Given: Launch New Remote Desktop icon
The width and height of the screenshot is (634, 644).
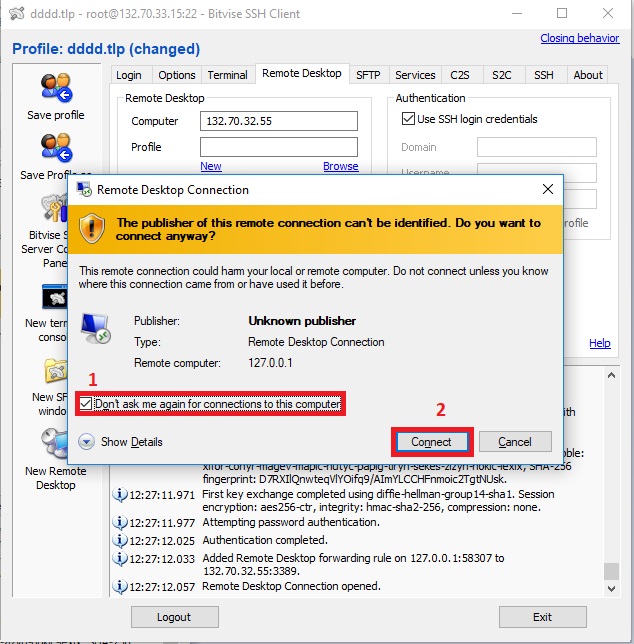Looking at the screenshot, I should 54,443.
